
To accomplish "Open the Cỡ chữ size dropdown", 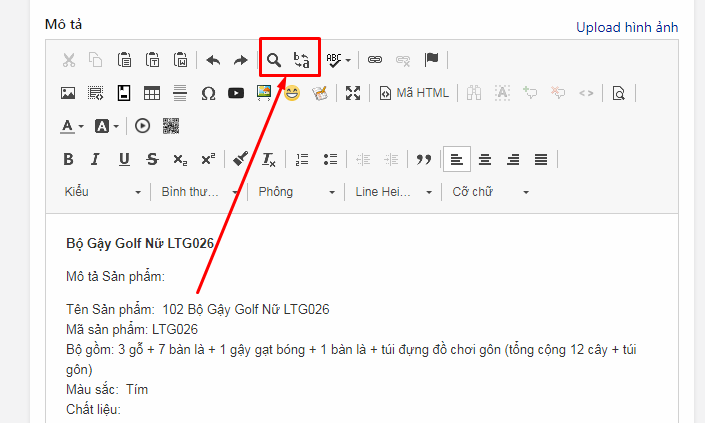I will point(490,192).
